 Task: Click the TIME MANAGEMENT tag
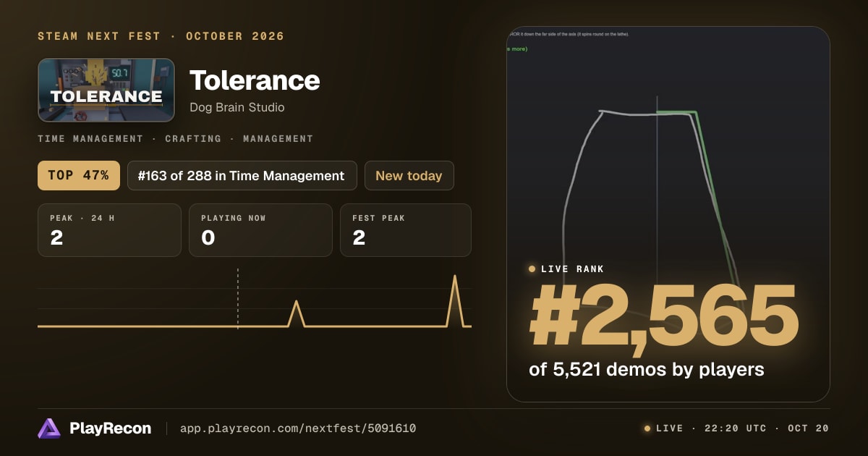pyautogui.click(x=90, y=138)
